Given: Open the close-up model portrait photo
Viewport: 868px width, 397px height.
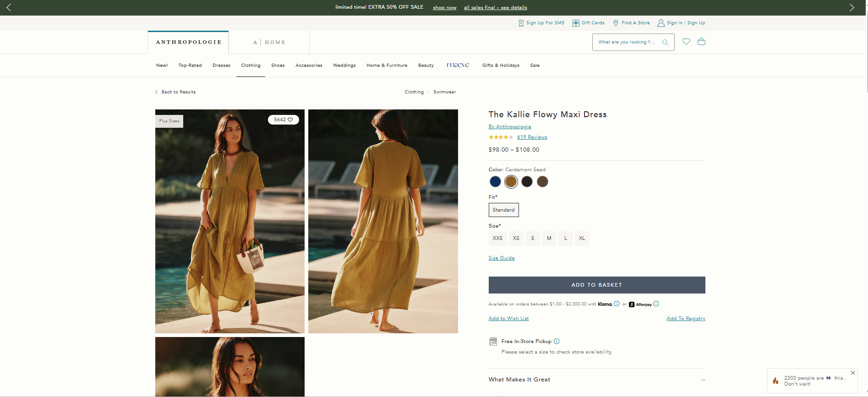Looking at the screenshot, I should point(230,367).
